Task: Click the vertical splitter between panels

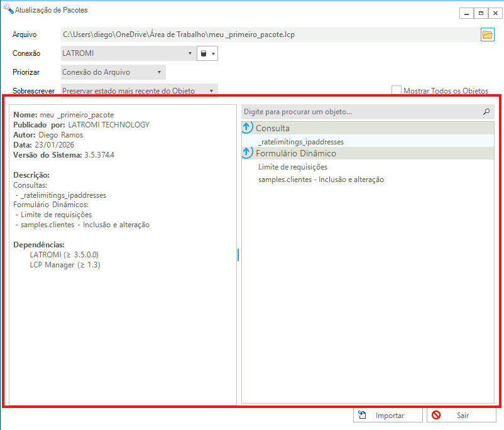Action: pyautogui.click(x=238, y=254)
